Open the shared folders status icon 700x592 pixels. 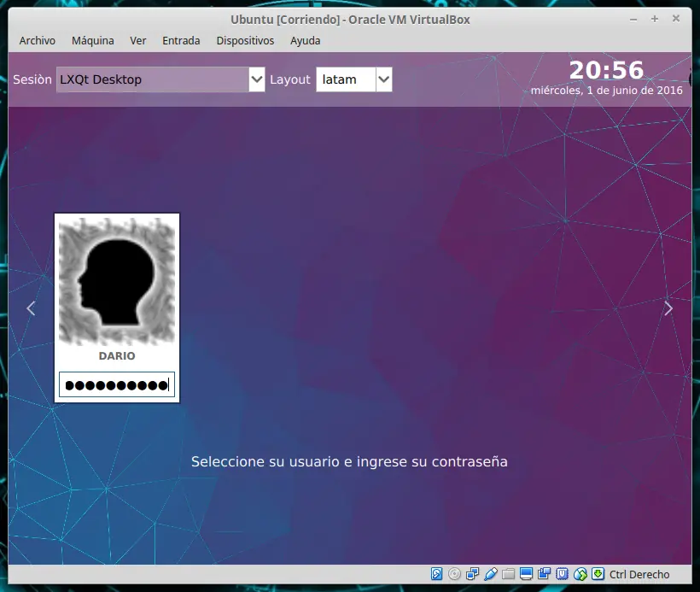pos(509,574)
